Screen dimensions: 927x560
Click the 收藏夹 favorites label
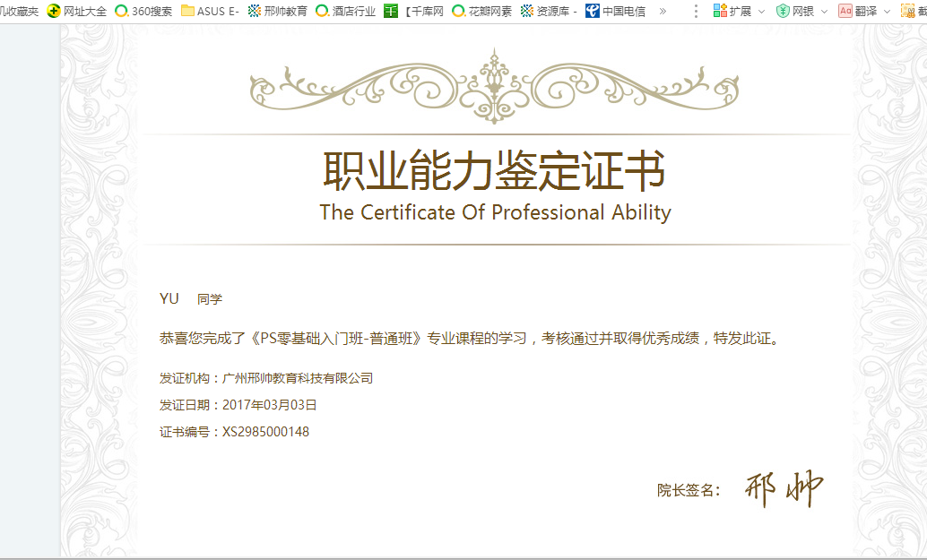(x=20, y=12)
